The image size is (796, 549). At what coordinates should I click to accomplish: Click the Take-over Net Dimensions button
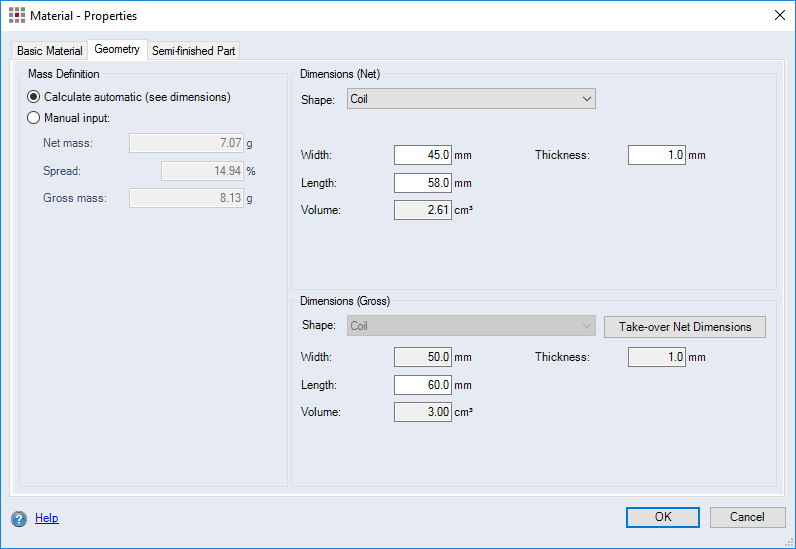pyautogui.click(x=685, y=327)
